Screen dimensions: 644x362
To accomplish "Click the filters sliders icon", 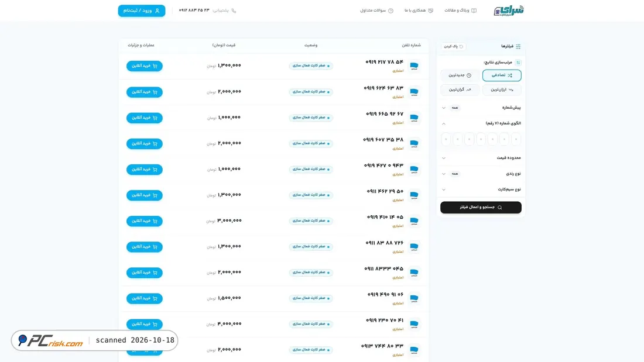I will 518,46.
